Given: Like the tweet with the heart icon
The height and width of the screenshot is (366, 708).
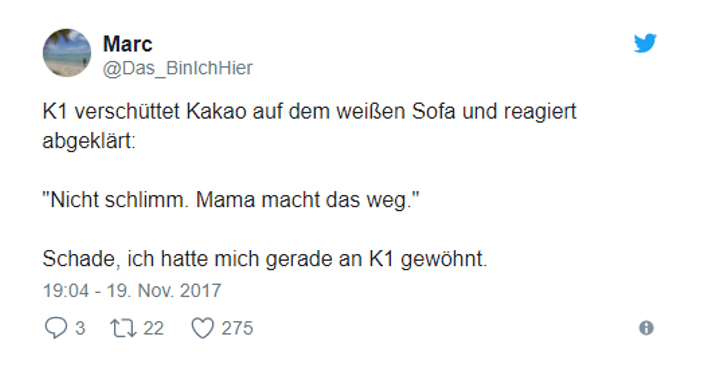Looking at the screenshot, I should point(202,328).
